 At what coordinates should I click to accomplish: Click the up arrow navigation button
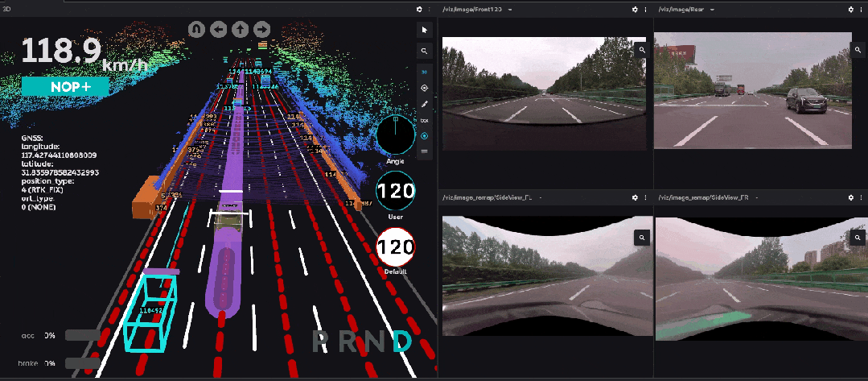pos(240,29)
